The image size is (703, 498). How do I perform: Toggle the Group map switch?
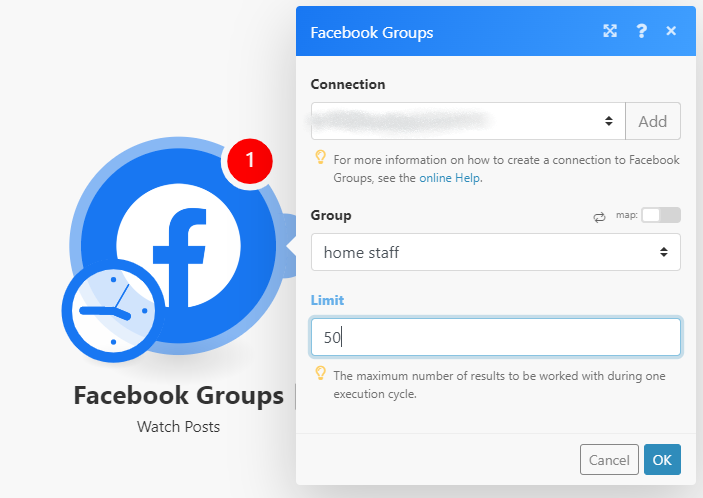(661, 215)
